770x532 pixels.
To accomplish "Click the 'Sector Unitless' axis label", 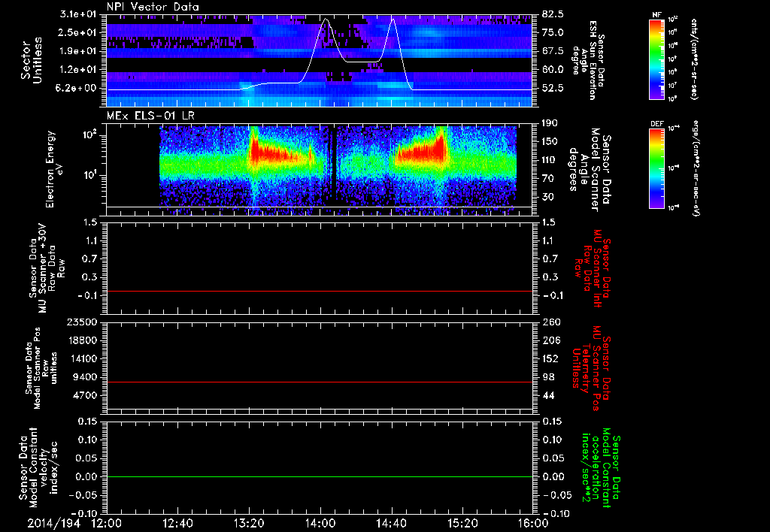I will pyautogui.click(x=31, y=61).
